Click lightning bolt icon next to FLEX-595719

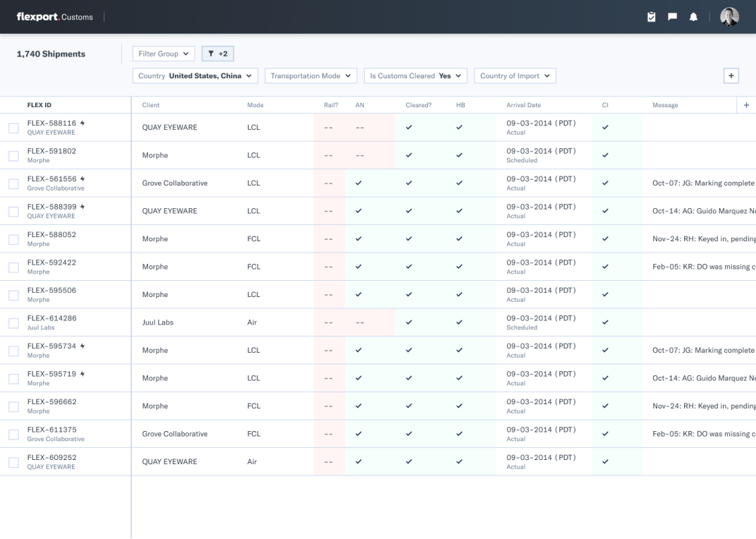83,374
